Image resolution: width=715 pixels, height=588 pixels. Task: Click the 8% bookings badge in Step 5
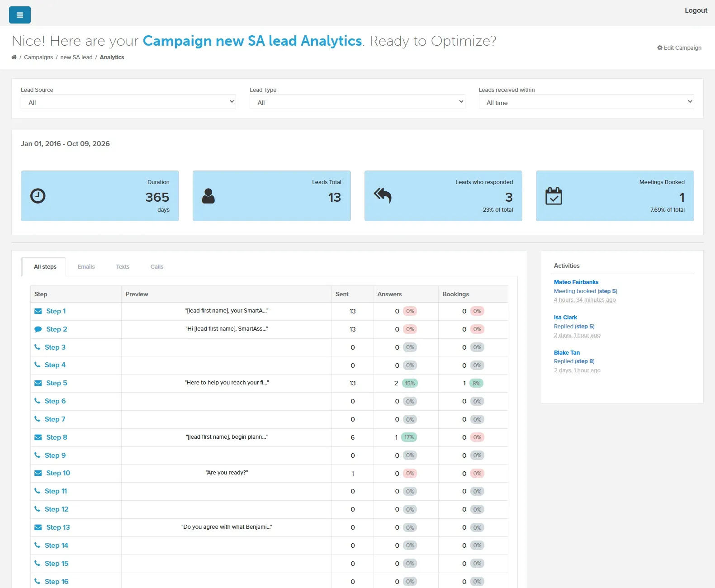point(477,383)
